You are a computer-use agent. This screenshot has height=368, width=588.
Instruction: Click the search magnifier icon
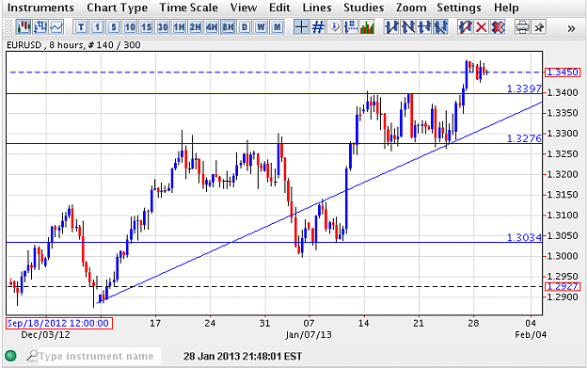(x=32, y=356)
